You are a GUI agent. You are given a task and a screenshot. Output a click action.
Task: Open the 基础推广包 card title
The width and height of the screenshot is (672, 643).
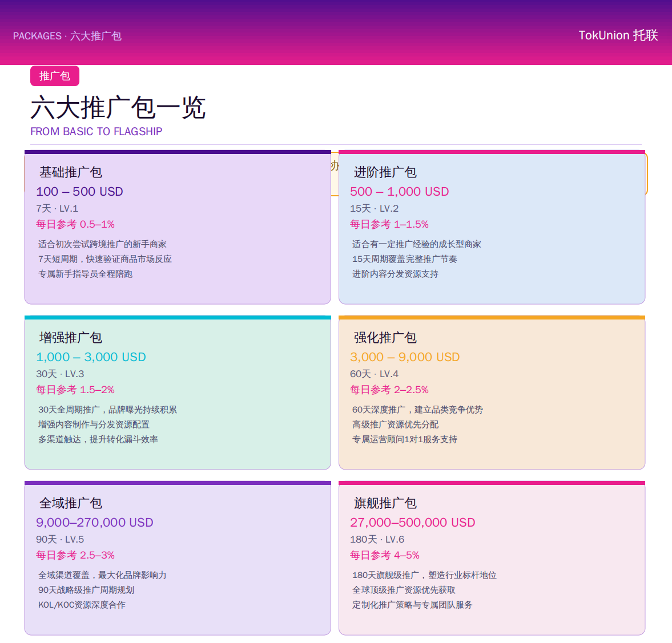[71, 172]
